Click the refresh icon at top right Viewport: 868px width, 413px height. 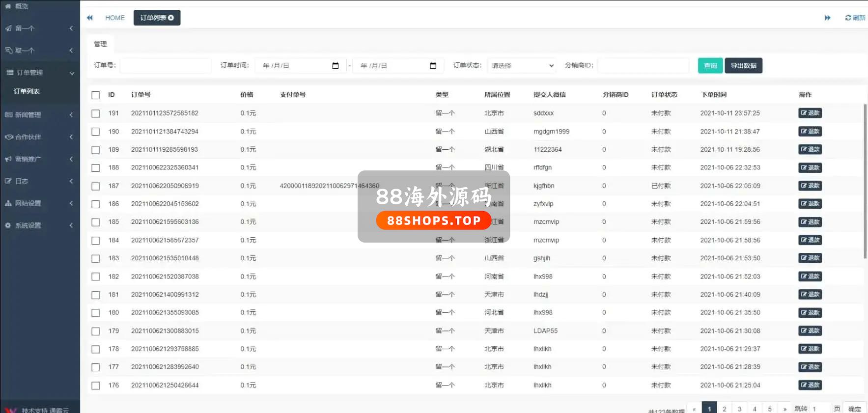(x=848, y=18)
